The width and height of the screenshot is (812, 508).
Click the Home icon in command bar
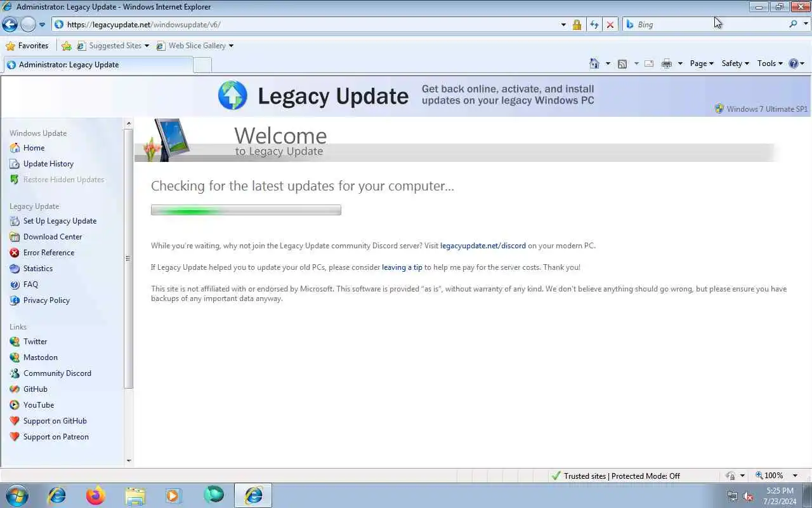click(594, 63)
